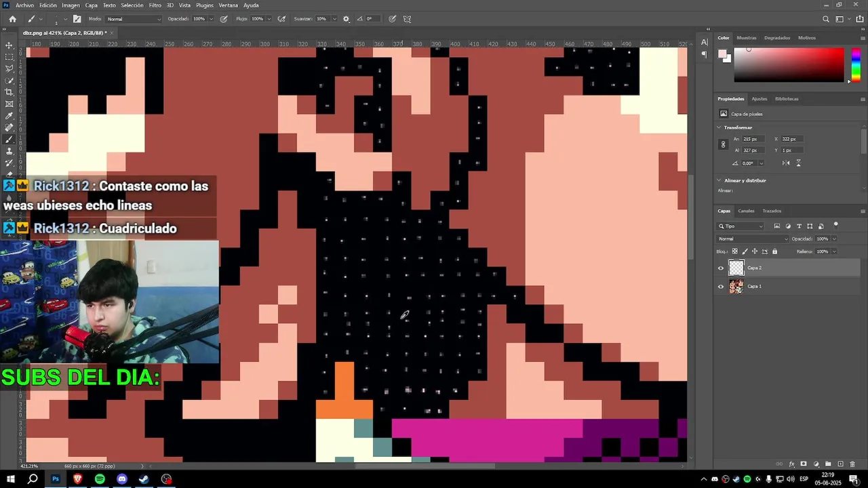Image resolution: width=868 pixels, height=488 pixels.
Task: Open layer blend mode Normal dropdown
Action: (753, 239)
